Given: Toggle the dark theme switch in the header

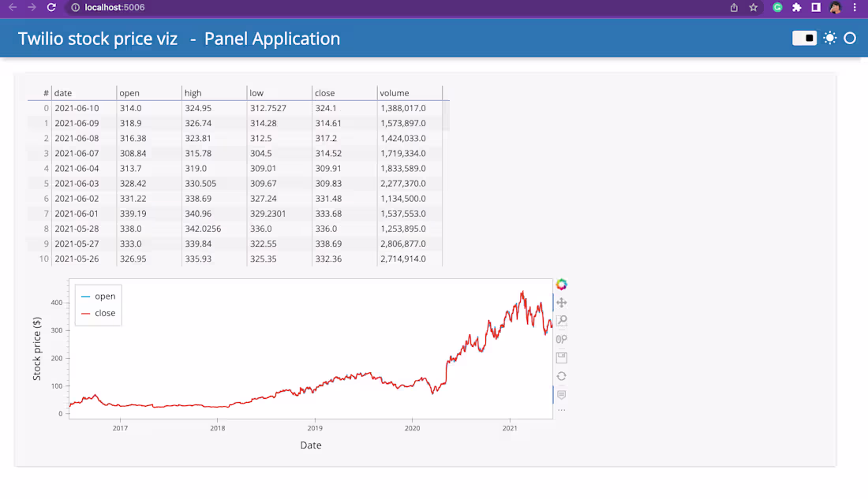Looking at the screenshot, I should coord(804,37).
